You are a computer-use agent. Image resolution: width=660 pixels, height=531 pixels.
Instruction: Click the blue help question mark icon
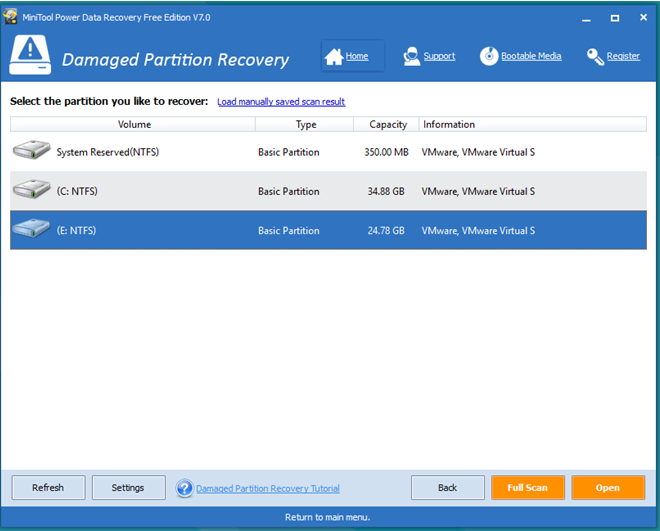[184, 488]
